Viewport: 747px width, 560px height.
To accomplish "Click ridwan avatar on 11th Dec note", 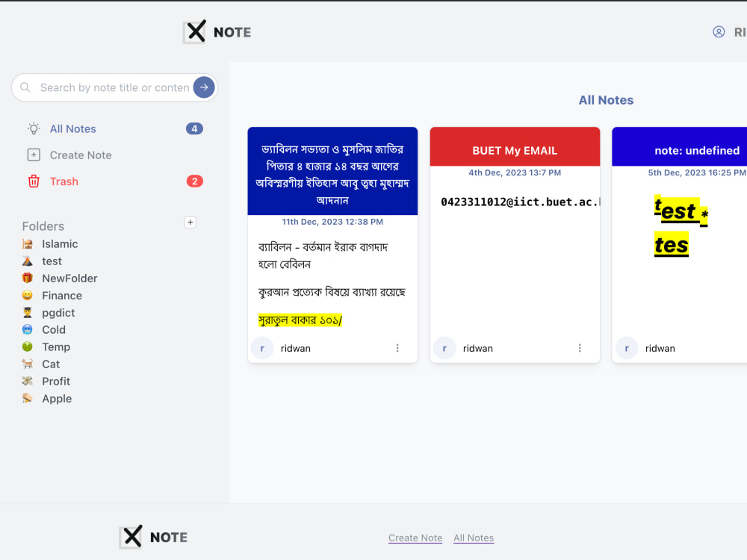I will pyautogui.click(x=262, y=348).
